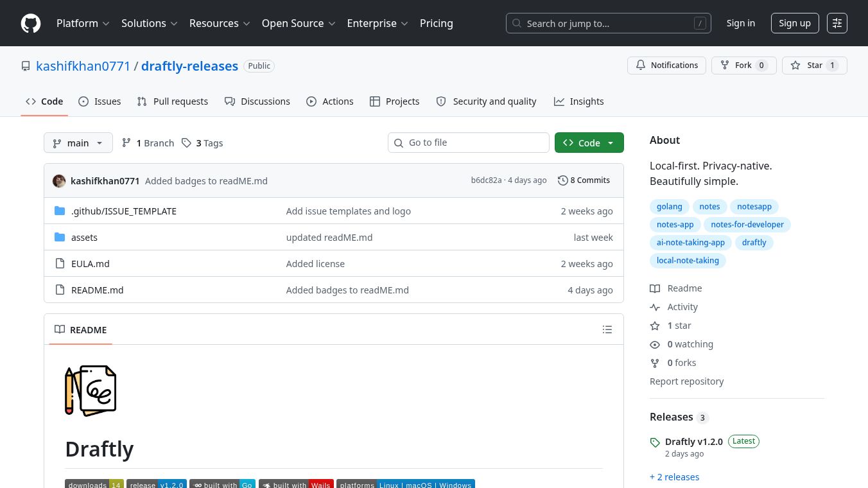Image resolution: width=868 pixels, height=488 pixels.
Task: Open the README.md file
Action: tap(97, 290)
